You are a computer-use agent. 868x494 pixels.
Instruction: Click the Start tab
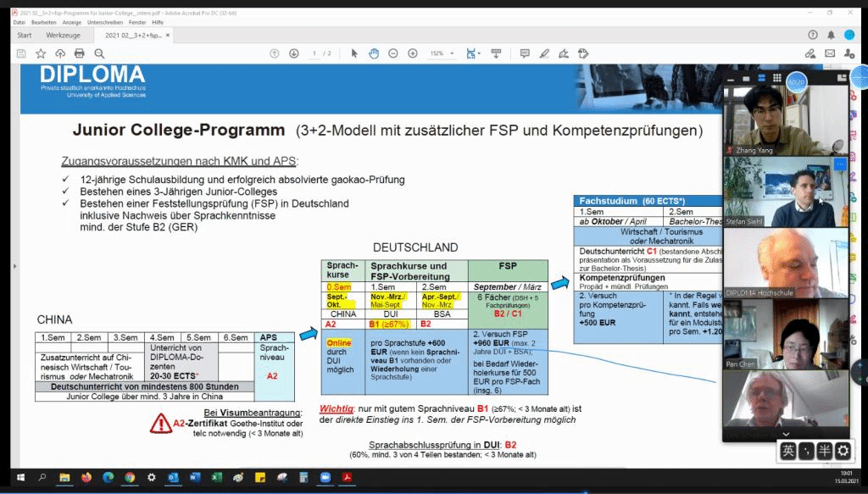click(x=25, y=36)
